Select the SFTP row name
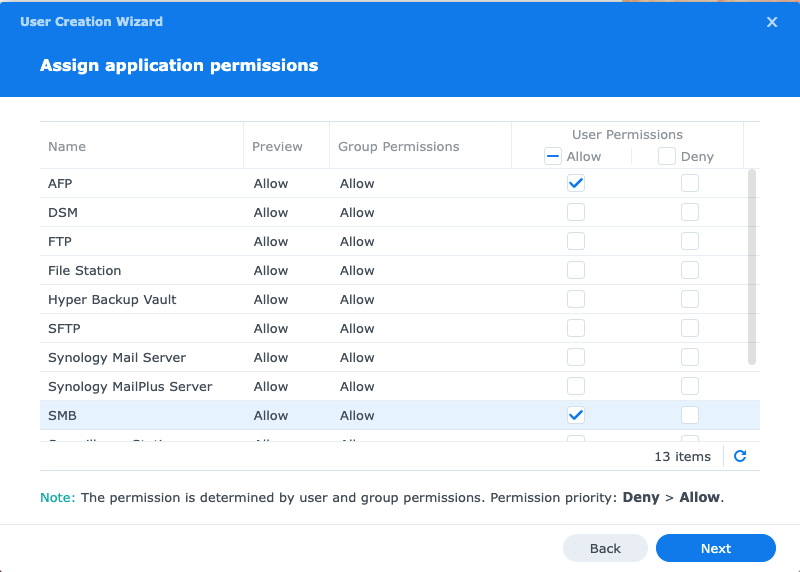The height and width of the screenshot is (572, 800). [x=64, y=329]
